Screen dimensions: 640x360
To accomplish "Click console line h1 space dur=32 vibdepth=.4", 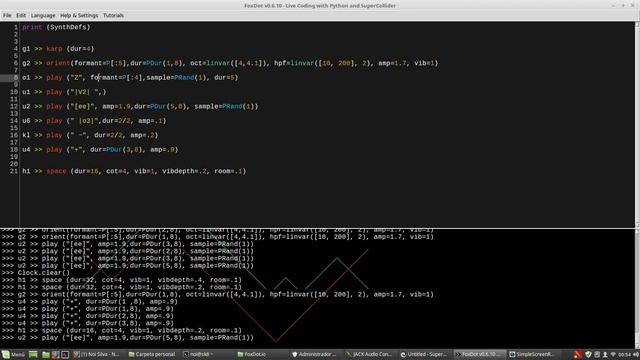I will (x=129, y=280).
